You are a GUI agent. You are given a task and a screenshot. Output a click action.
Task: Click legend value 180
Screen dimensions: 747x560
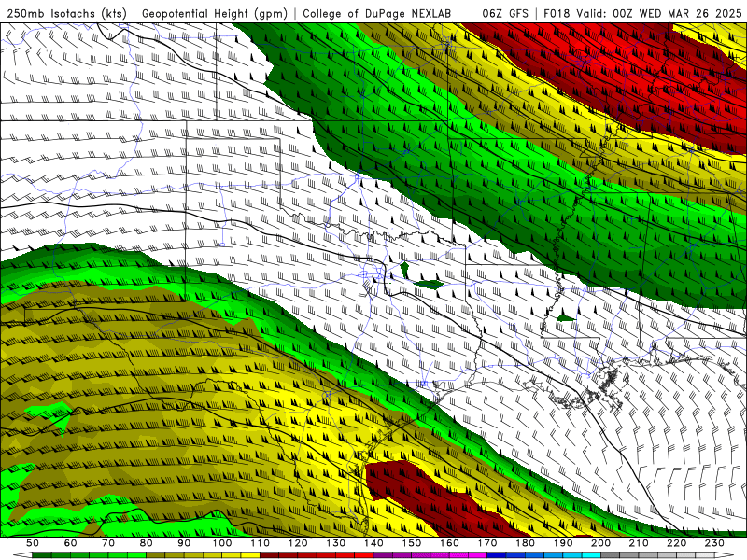coord(525,543)
